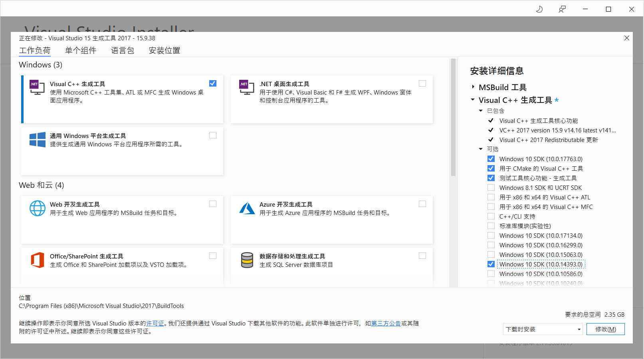Viewport: 644px width, 359px height.
Task: Click the Web development globe icon
Action: (x=38, y=208)
